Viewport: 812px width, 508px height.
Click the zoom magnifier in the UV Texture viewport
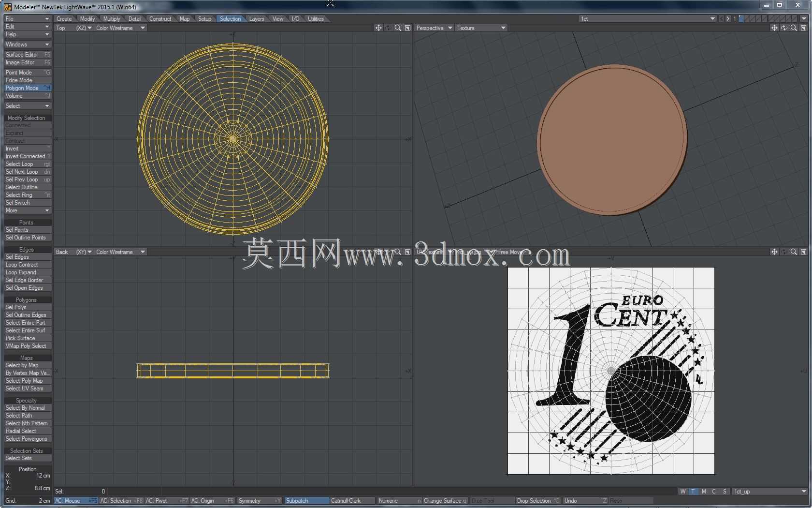coord(794,252)
